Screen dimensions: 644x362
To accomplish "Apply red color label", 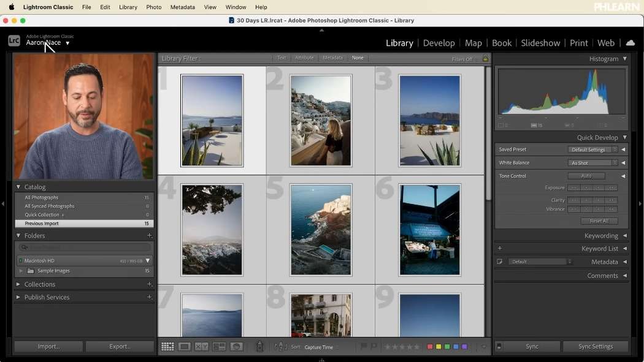I will [x=429, y=347].
